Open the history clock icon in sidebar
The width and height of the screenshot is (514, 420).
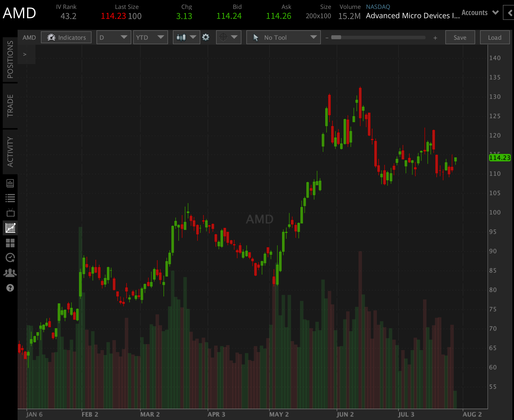point(10,258)
